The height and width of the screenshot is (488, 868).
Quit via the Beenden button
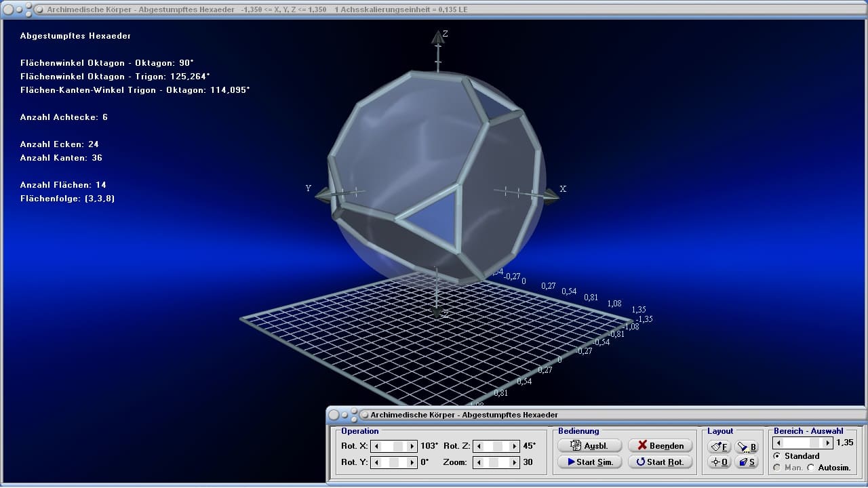click(x=660, y=445)
